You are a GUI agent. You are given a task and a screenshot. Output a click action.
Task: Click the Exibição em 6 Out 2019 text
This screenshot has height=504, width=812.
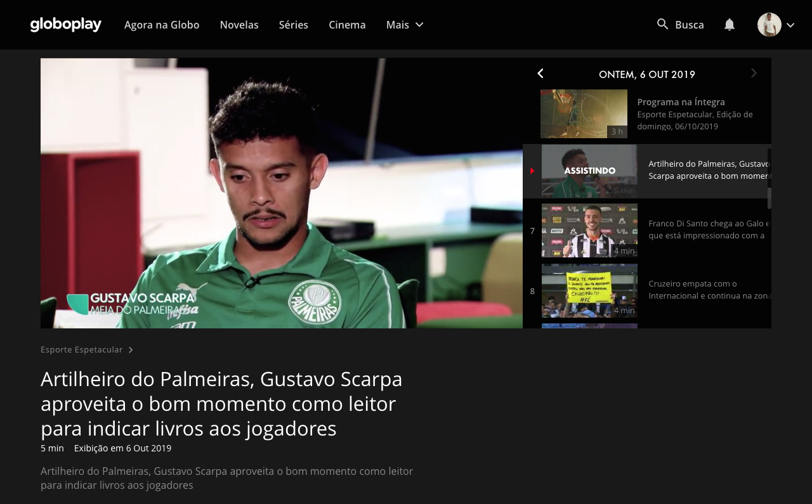click(x=122, y=448)
